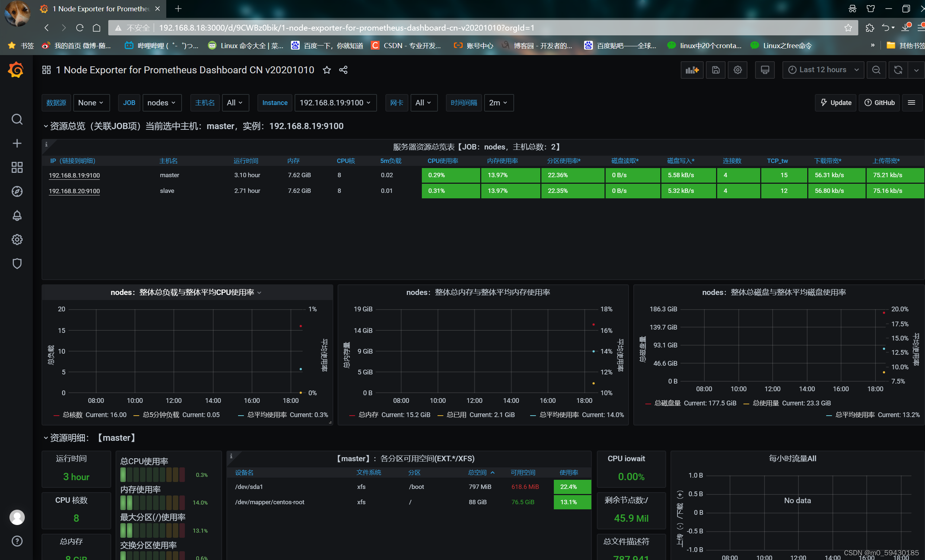Click the Create plus icon in sidebar
This screenshot has height=560, width=925.
coord(17,143)
